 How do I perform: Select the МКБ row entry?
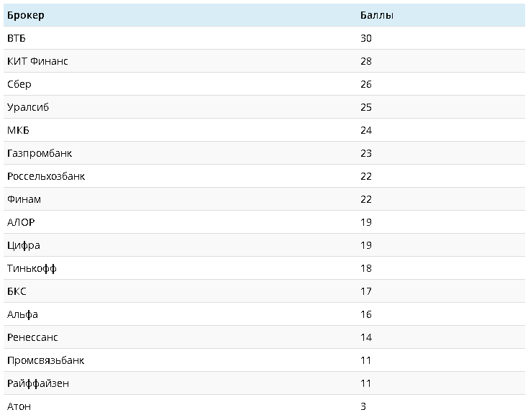(x=18, y=130)
